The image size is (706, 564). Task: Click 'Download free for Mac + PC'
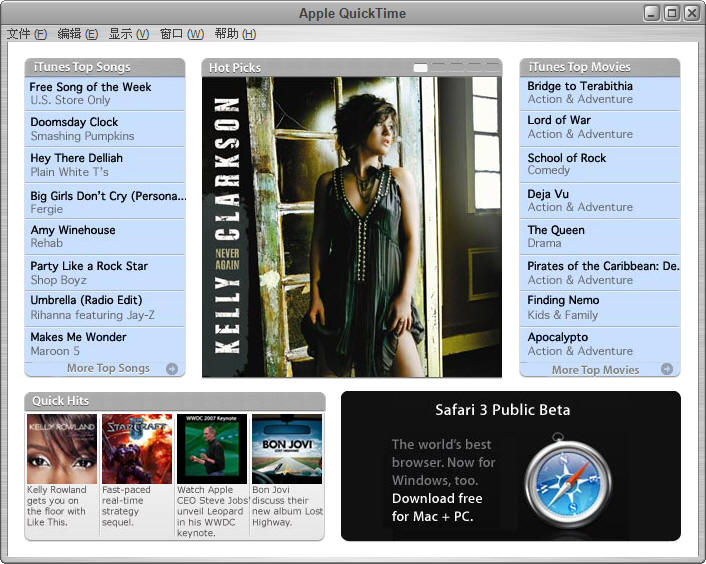pyautogui.click(x=437, y=507)
